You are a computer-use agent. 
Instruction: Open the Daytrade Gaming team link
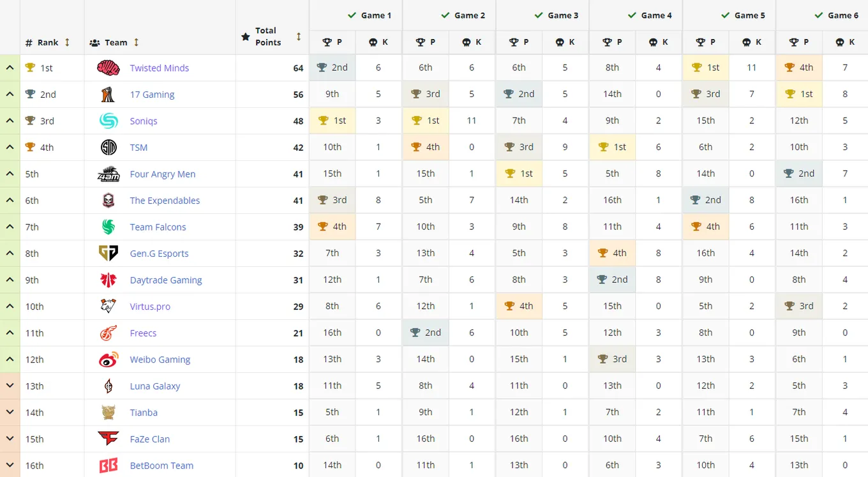coord(166,280)
